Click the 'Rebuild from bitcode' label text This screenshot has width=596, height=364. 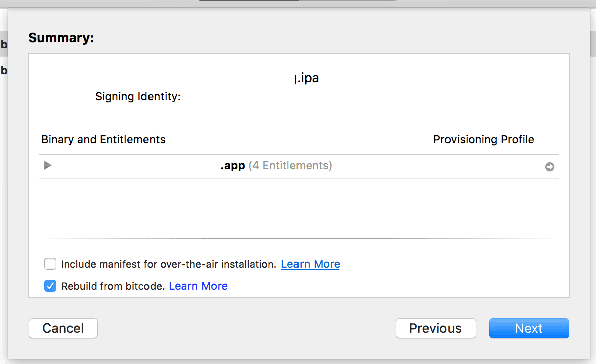coord(113,286)
